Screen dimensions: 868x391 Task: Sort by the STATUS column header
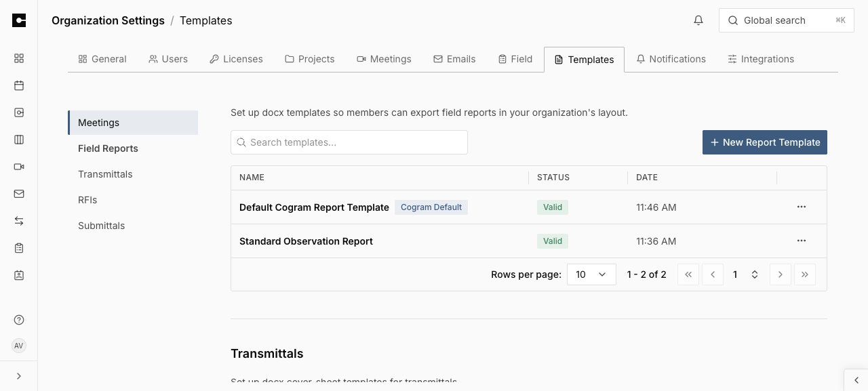pyautogui.click(x=553, y=178)
